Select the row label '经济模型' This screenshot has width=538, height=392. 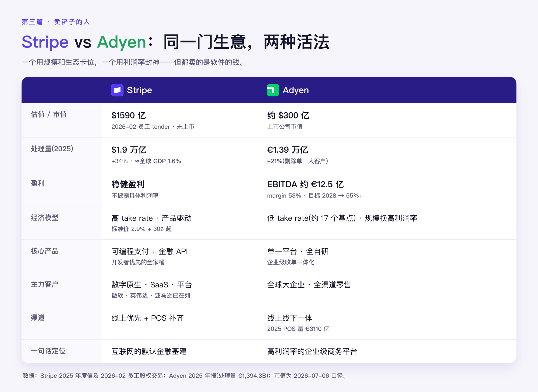[45, 218]
